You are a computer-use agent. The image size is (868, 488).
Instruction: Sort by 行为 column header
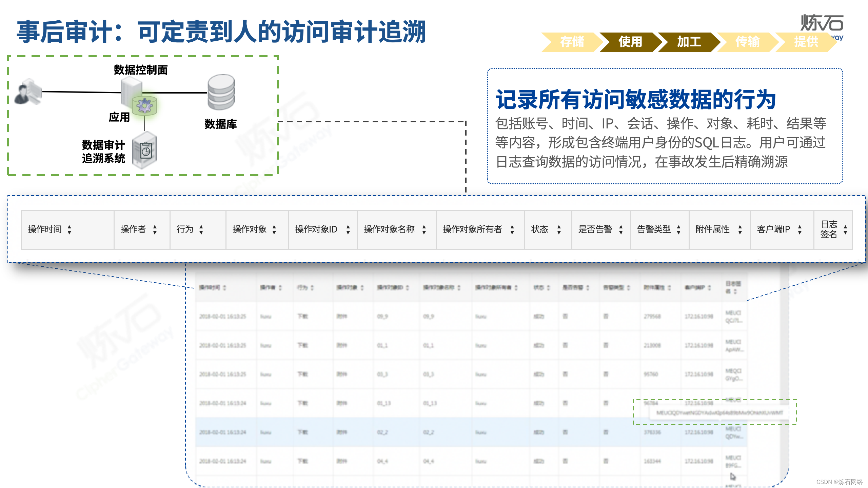185,230
